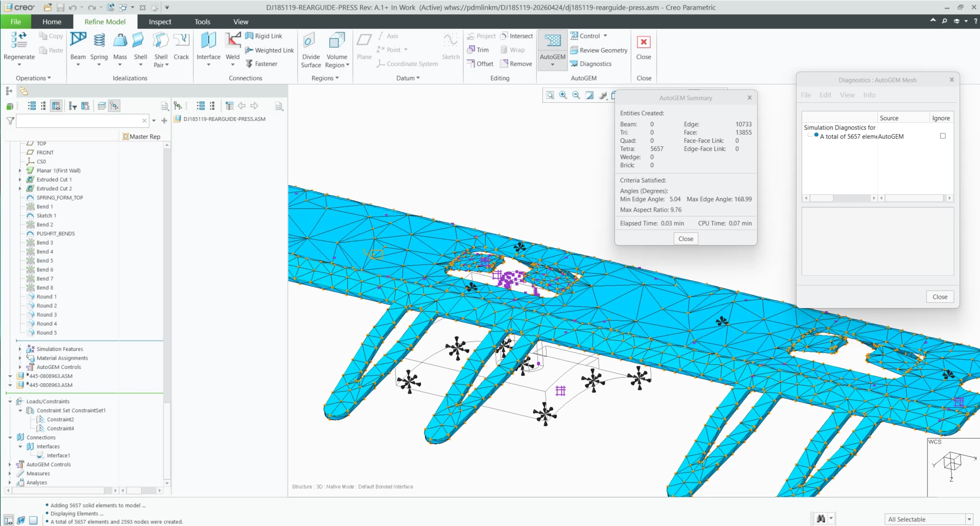Switch to the View ribbon tab

pos(241,21)
